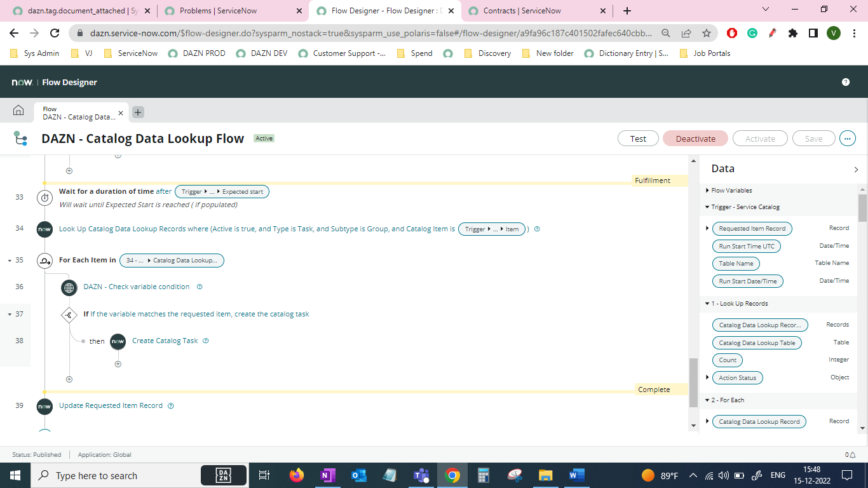
Task: Collapse the Data panel with chevron
Action: click(x=856, y=170)
